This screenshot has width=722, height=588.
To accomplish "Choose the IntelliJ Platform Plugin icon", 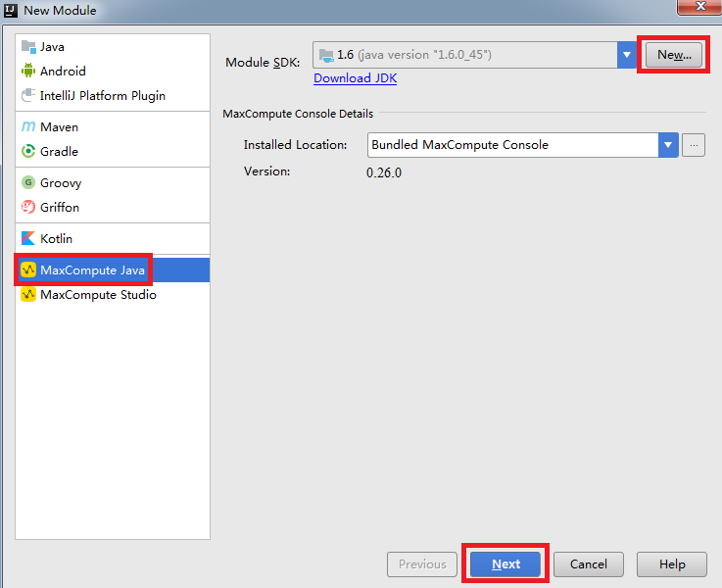I will pyautogui.click(x=28, y=96).
